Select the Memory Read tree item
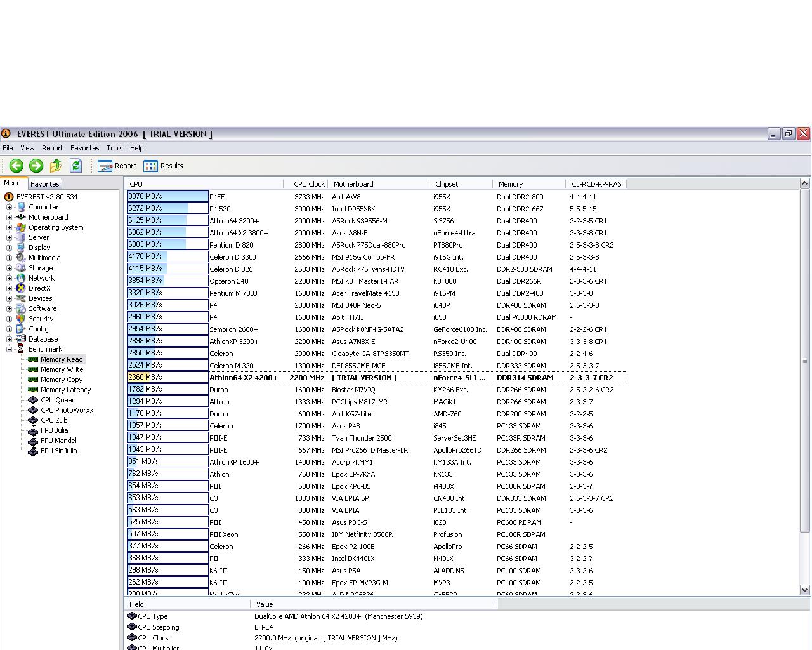Screen dimensions: 812x650 (62, 359)
